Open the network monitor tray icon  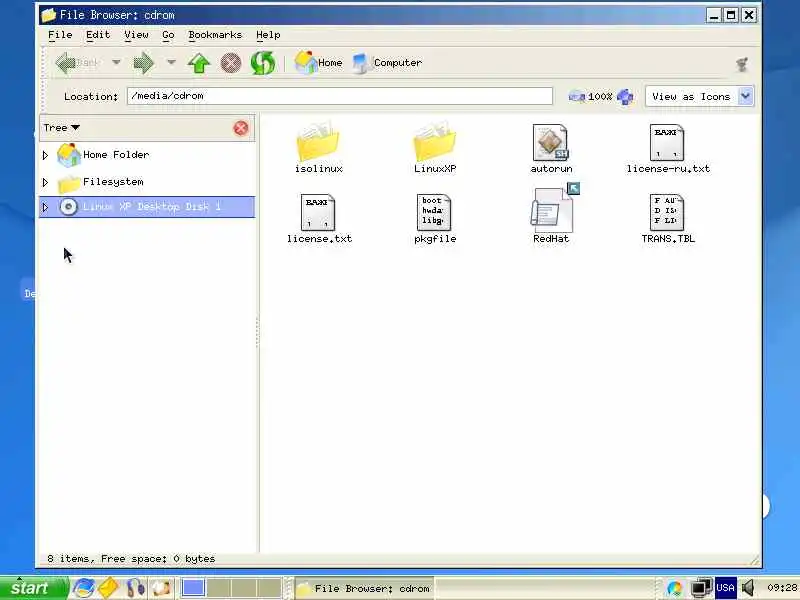[x=701, y=588]
